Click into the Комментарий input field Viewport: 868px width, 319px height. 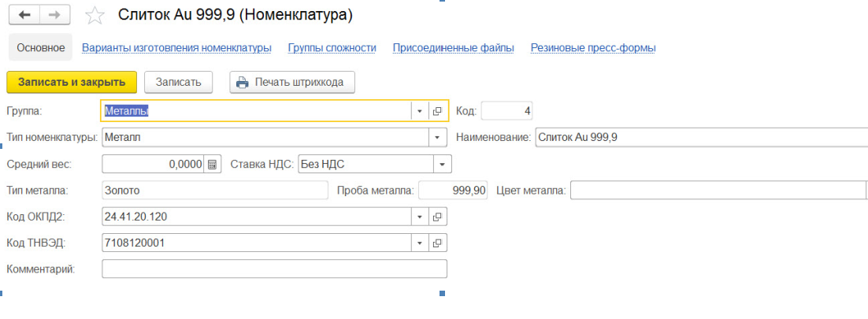coord(274,269)
